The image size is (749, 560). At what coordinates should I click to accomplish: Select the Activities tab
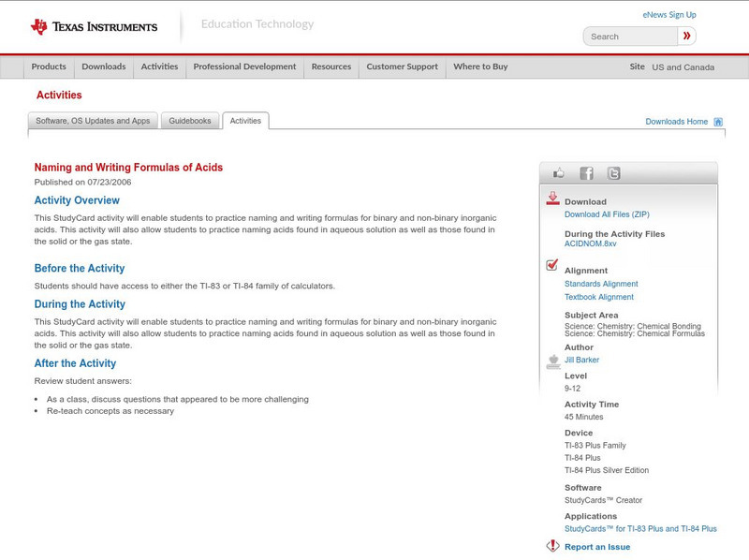(x=245, y=121)
